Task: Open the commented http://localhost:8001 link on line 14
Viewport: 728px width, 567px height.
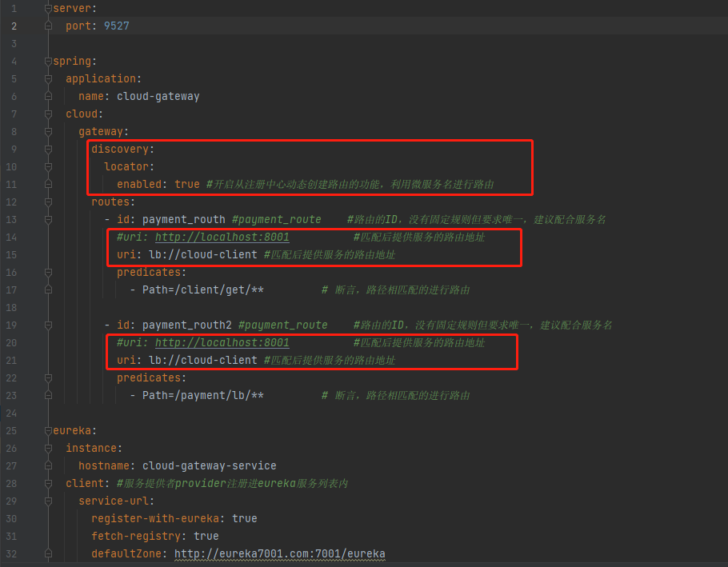Action: (222, 237)
